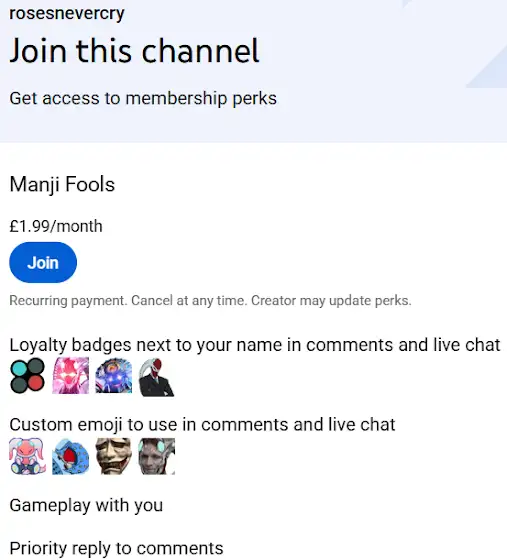Click the red-masked suit loyalty badge
This screenshot has width=507, height=560.
coord(156,378)
